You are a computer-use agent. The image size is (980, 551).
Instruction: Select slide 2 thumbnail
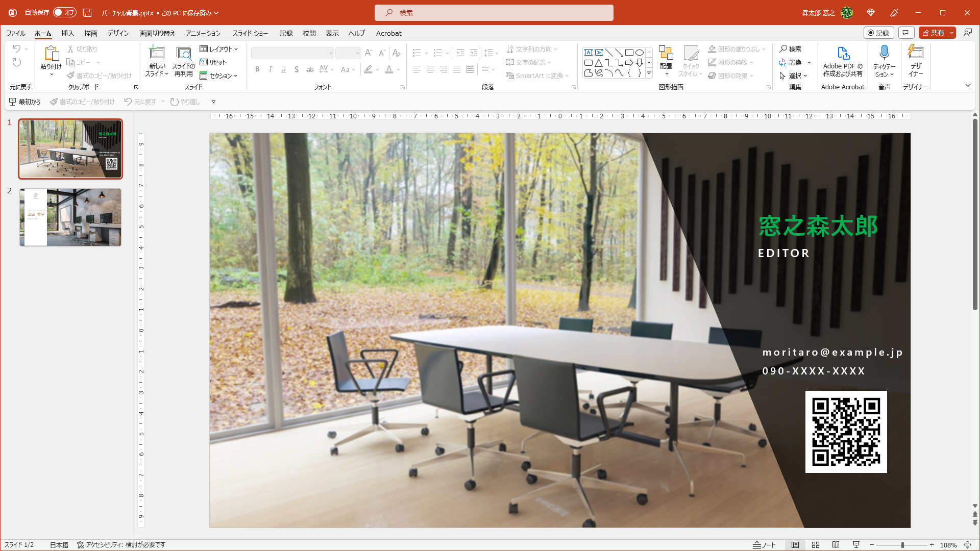pos(70,217)
